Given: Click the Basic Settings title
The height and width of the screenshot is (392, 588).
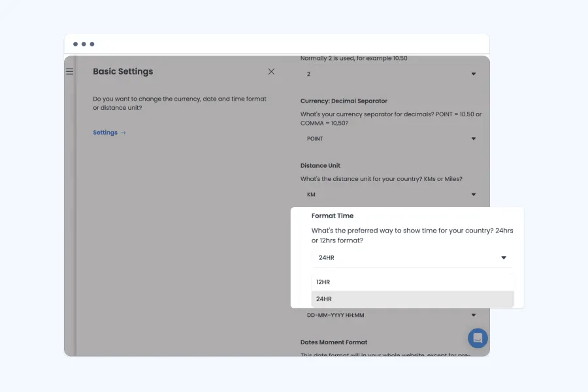Looking at the screenshot, I should 123,71.
